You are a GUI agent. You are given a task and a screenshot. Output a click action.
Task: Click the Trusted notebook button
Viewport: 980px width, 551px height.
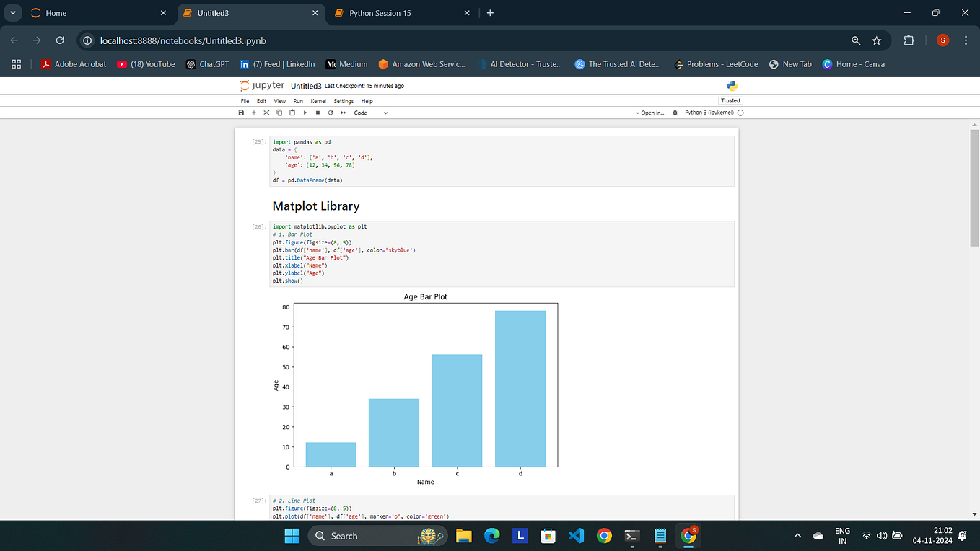(x=730, y=101)
